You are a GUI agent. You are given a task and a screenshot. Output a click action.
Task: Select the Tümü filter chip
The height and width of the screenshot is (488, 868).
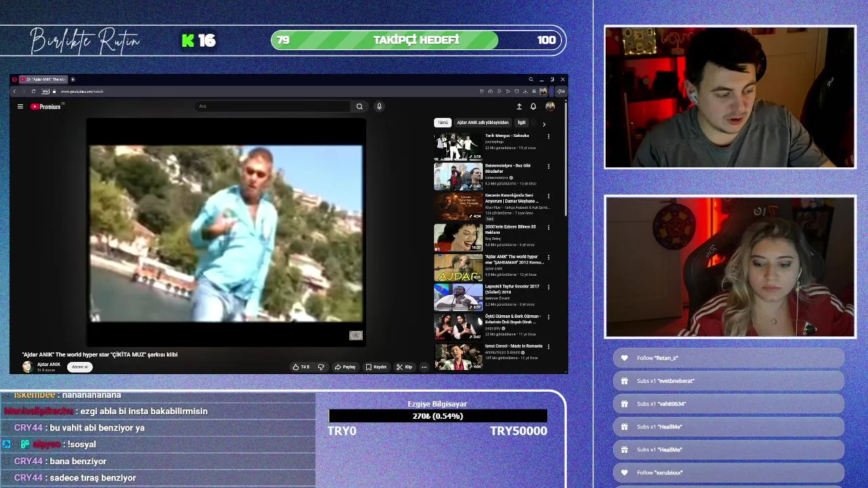443,123
